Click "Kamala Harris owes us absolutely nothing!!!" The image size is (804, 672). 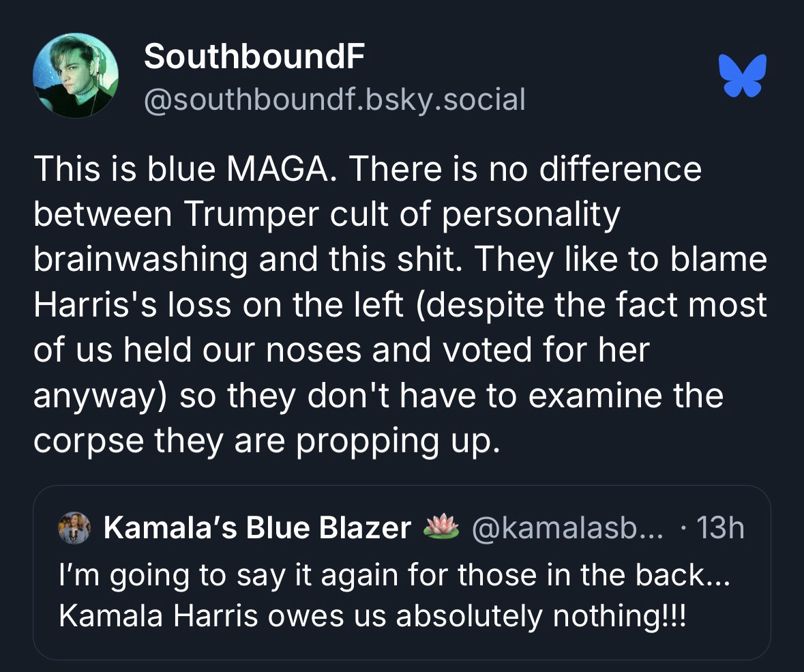pos(373,615)
